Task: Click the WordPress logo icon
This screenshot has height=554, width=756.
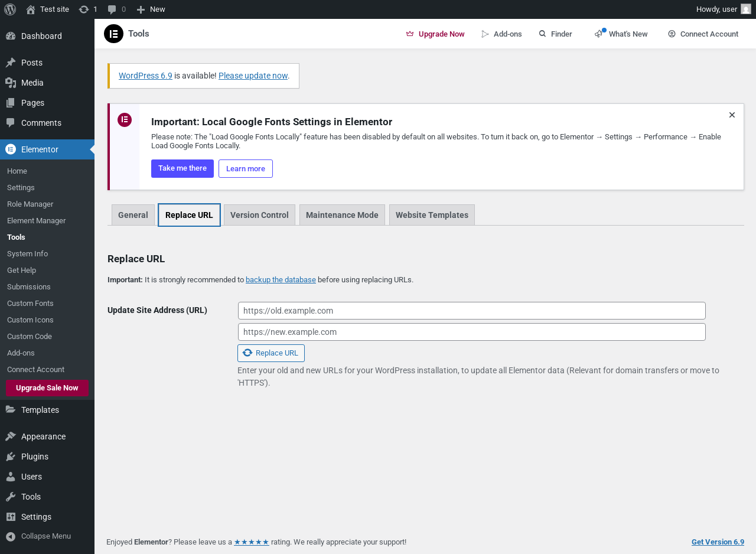Action: [10, 9]
